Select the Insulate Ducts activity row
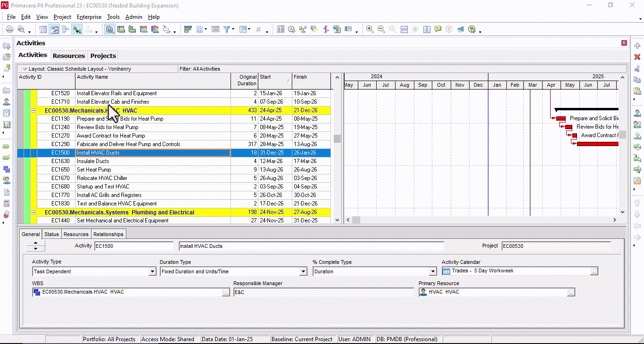 tap(174, 161)
